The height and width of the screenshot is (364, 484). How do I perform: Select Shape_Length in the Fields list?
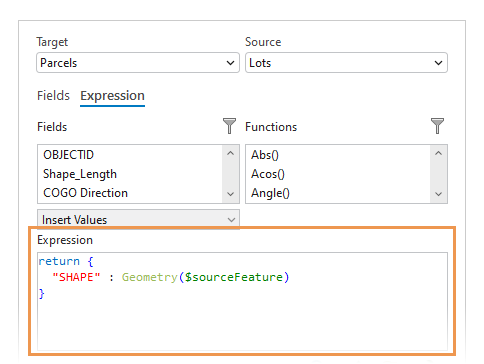click(x=130, y=174)
